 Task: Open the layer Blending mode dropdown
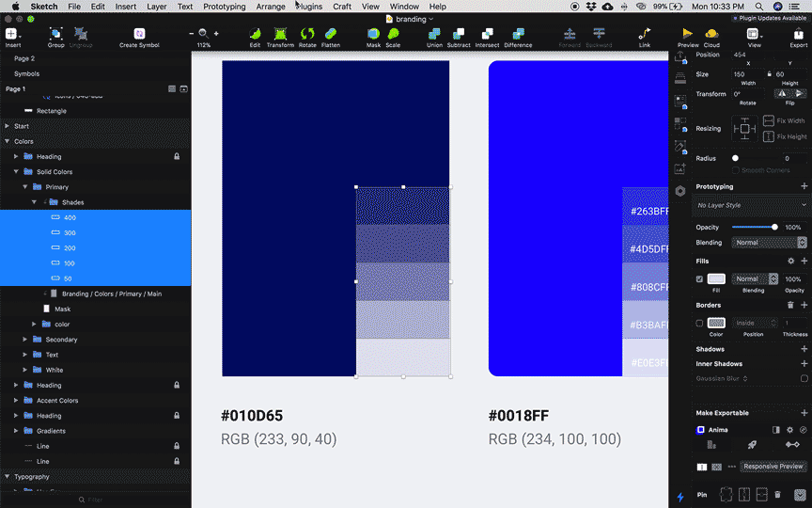[769, 243]
